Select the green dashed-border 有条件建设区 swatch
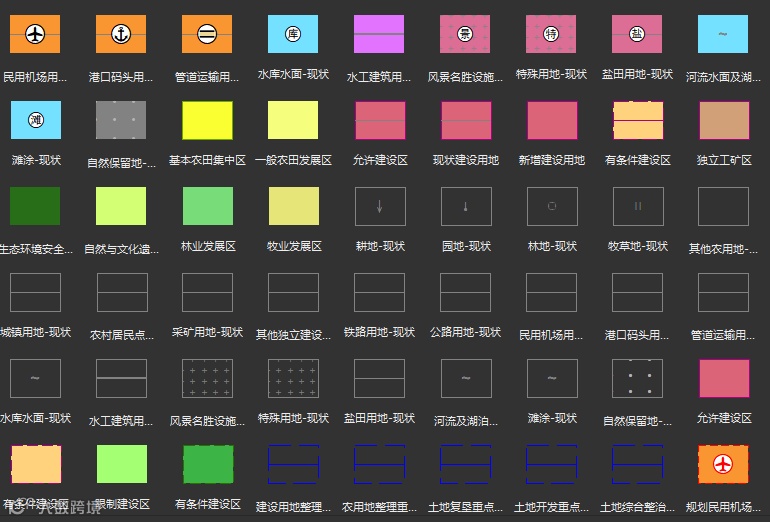 (208, 464)
